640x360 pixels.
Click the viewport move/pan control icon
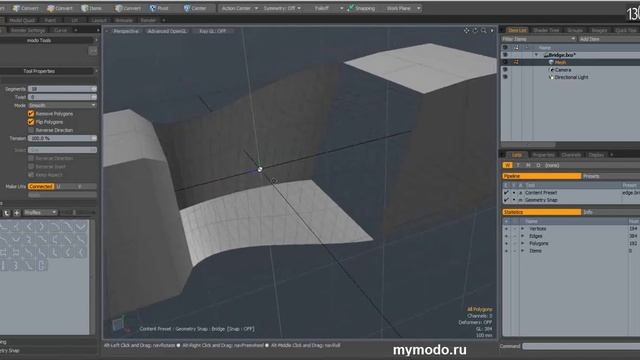tap(467, 31)
